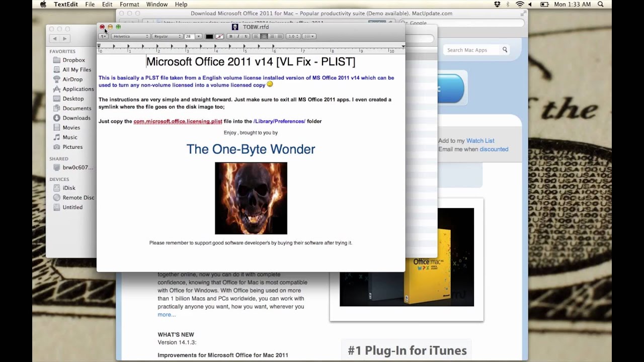The height and width of the screenshot is (362, 644).
Task: Click Finder back navigation arrow
Action: pos(55,39)
